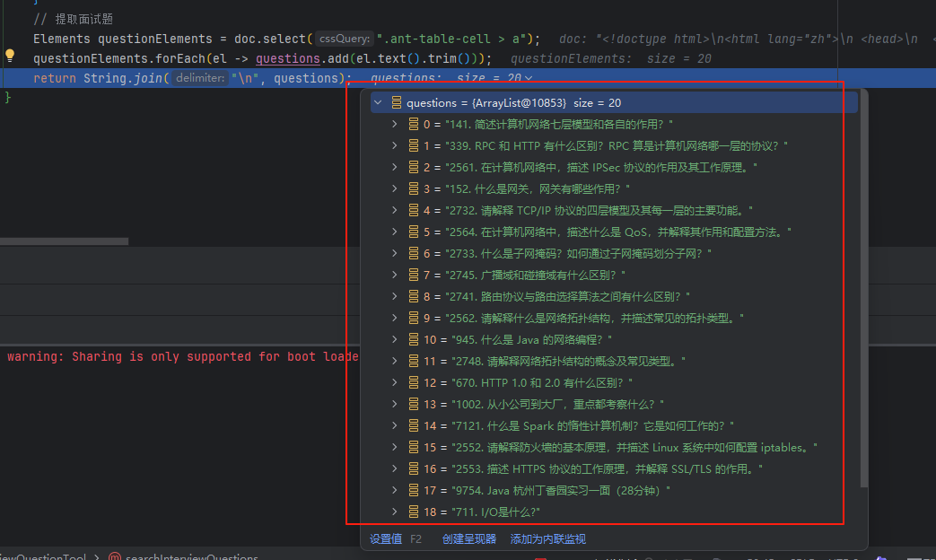Viewport: 936px width, 560px height.
Task: Click the object icon of entry 15
Action: (413, 447)
